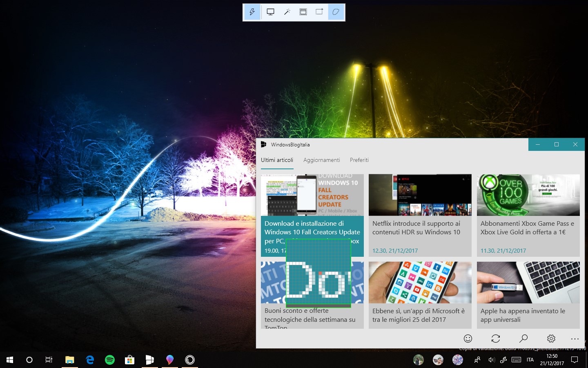Open Microsoft Store from taskbar
Viewport: 588px width, 368px height.
130,360
